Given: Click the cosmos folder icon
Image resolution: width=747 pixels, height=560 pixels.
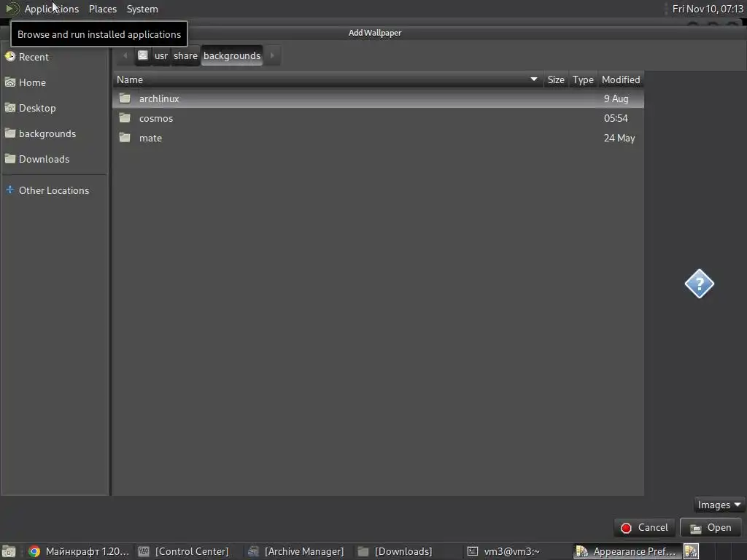Looking at the screenshot, I should click(125, 117).
